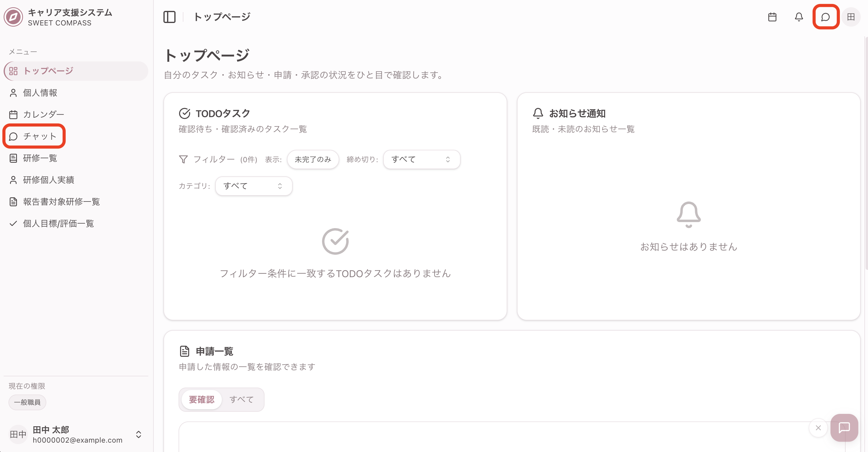Click the TODOタスク check-circle icon
Image resolution: width=868 pixels, height=452 pixels.
point(184,113)
